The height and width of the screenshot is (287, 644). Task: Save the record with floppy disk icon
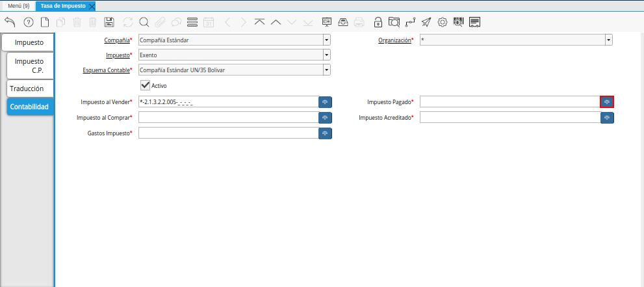point(109,22)
